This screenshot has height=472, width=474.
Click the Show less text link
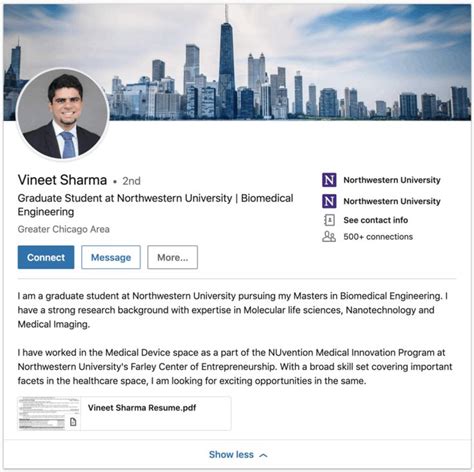[231, 455]
